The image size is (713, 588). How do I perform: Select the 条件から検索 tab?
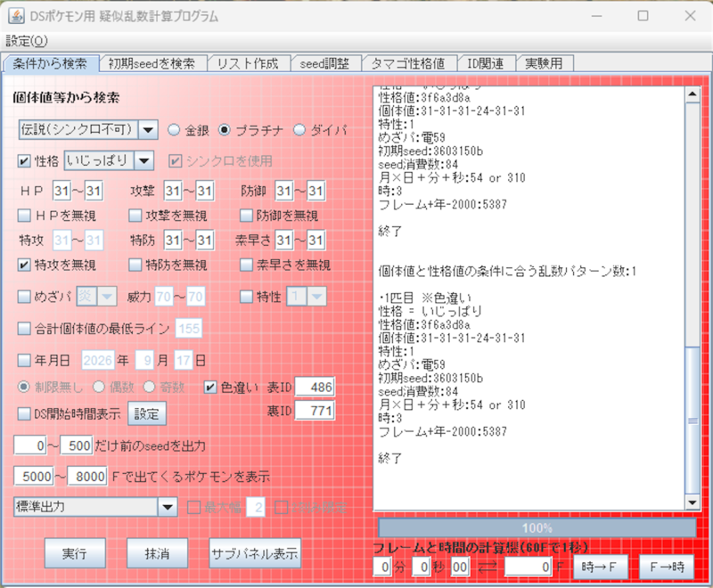pyautogui.click(x=50, y=63)
